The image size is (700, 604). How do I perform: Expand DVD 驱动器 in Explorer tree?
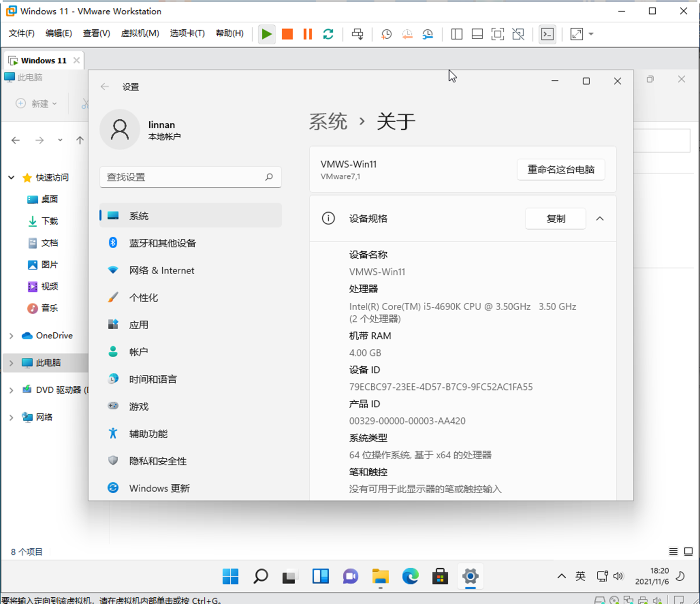point(11,390)
